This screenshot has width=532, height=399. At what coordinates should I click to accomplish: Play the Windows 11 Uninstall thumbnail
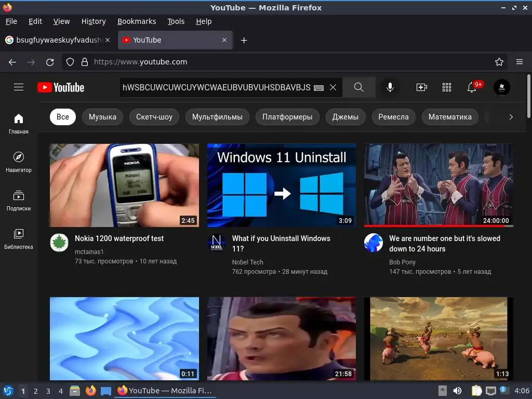pos(282,185)
